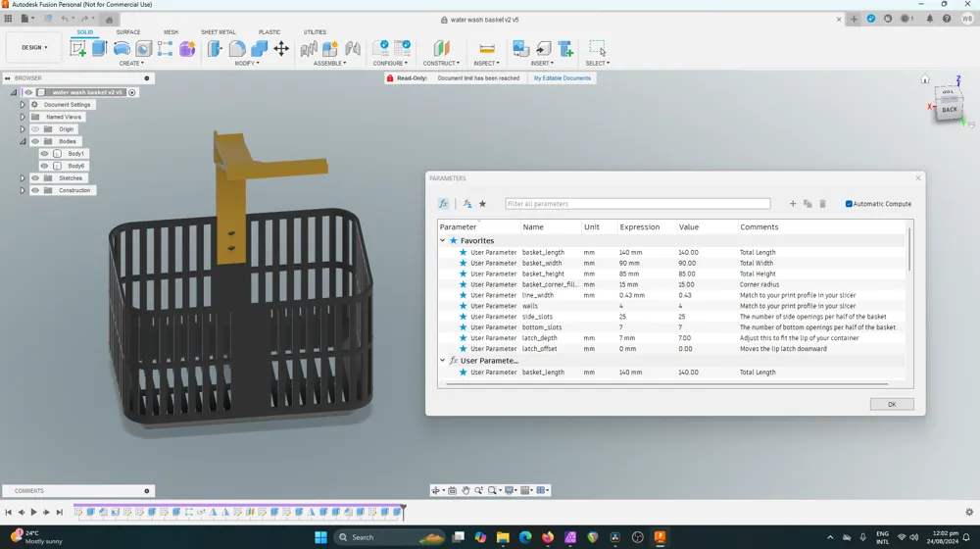Select the Insert McMaster-Carr component icon
This screenshot has height=549, width=980.
(x=565, y=48)
